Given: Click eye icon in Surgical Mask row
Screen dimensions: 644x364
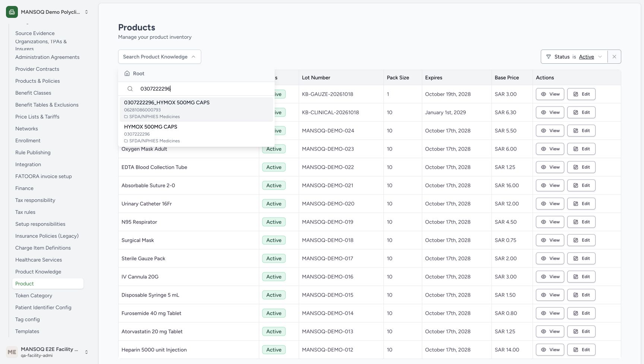Looking at the screenshot, I should point(543,240).
